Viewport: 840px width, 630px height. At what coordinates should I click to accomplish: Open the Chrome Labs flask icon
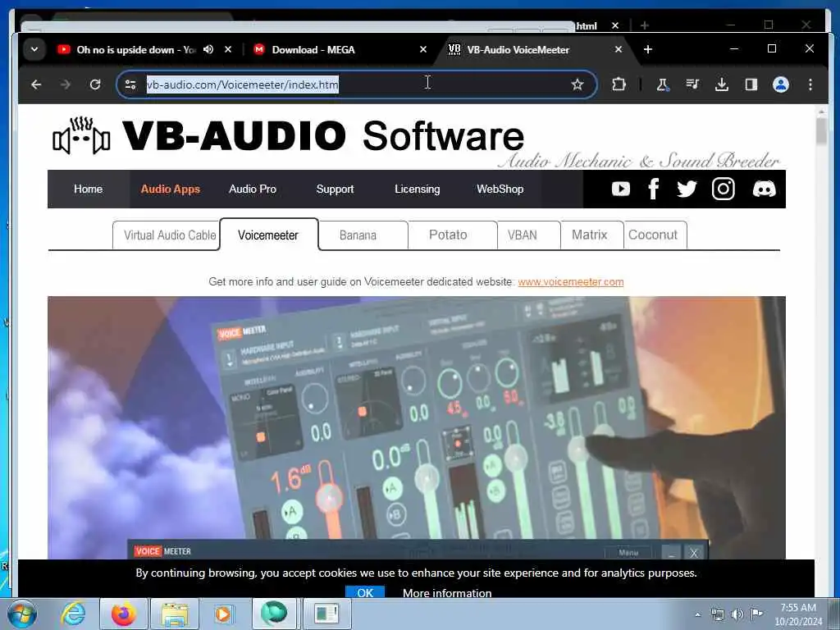pos(663,84)
